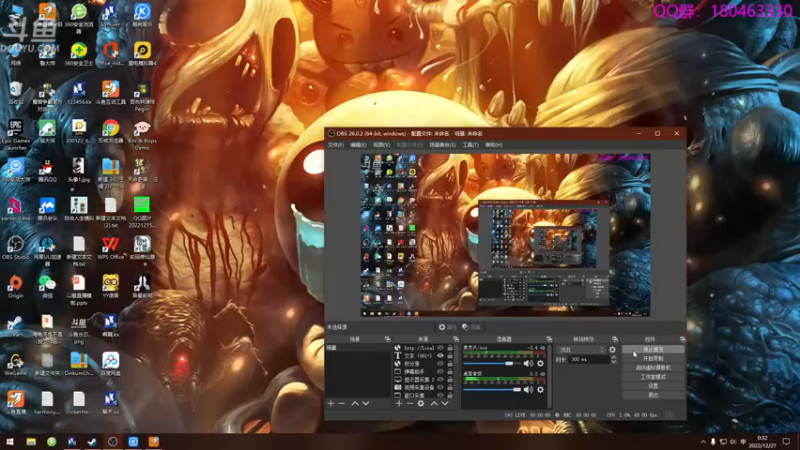Open scene transition settings gear

[x=612, y=350]
